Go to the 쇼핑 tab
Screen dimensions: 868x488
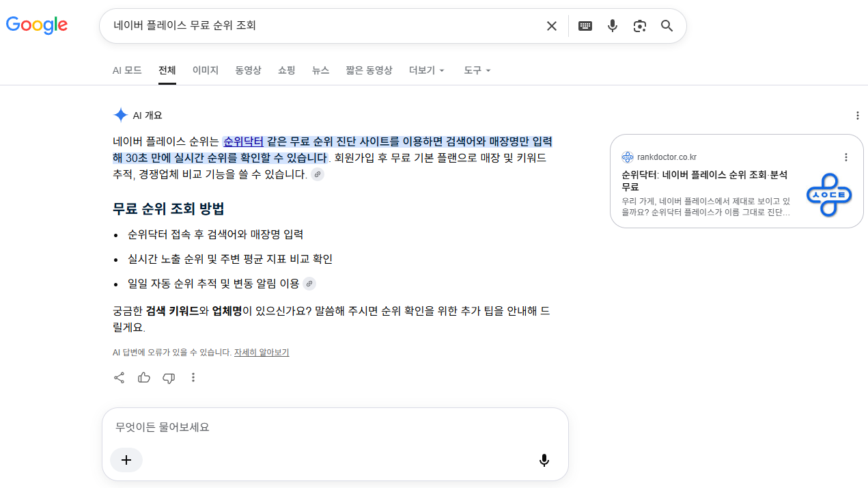(287, 70)
